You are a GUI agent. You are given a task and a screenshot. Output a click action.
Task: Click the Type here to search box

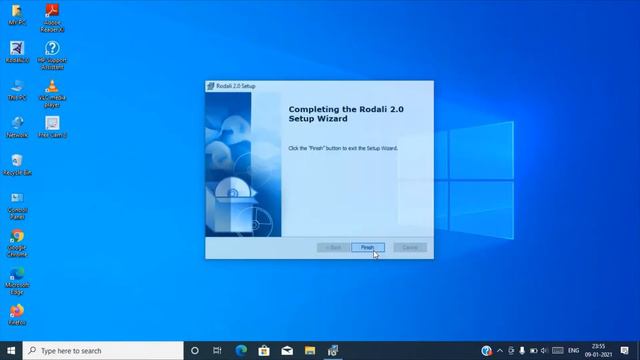103,351
